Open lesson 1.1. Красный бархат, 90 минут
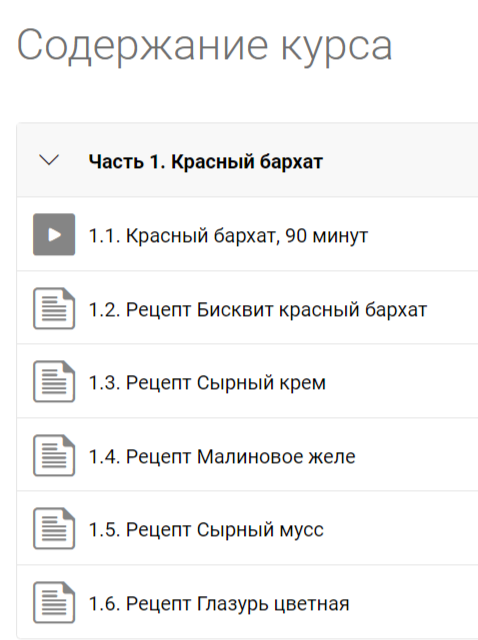Image resolution: width=478 pixels, height=640 pixels. pyautogui.click(x=229, y=236)
